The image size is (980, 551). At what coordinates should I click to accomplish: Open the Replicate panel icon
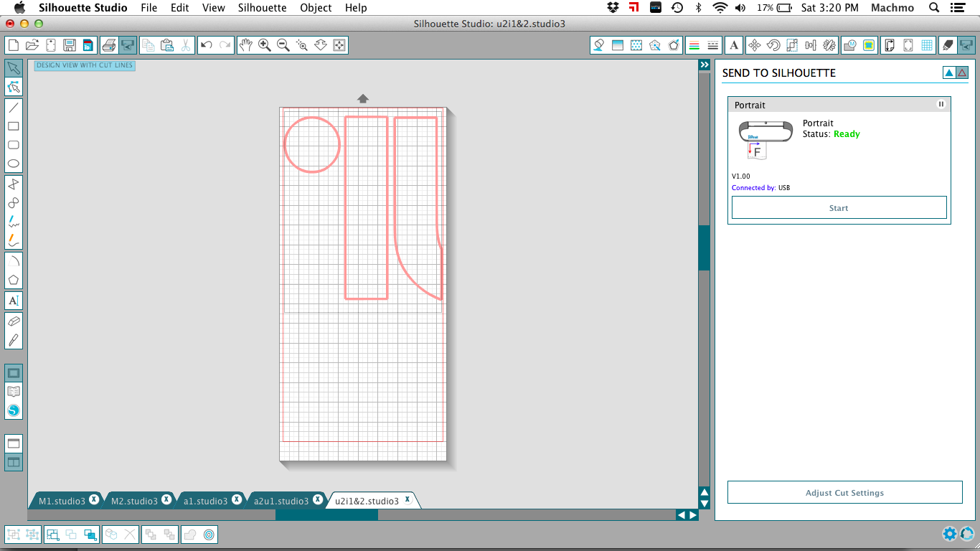pyautogui.click(x=829, y=45)
